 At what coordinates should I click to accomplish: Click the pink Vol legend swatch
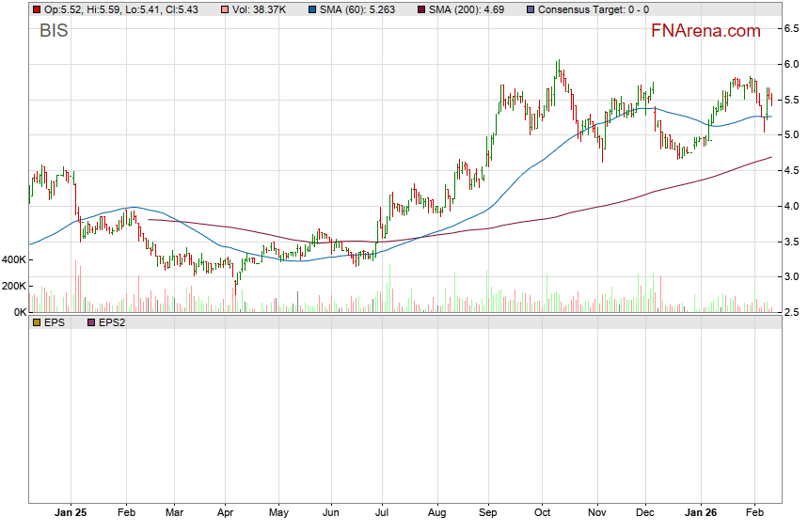tap(223, 9)
